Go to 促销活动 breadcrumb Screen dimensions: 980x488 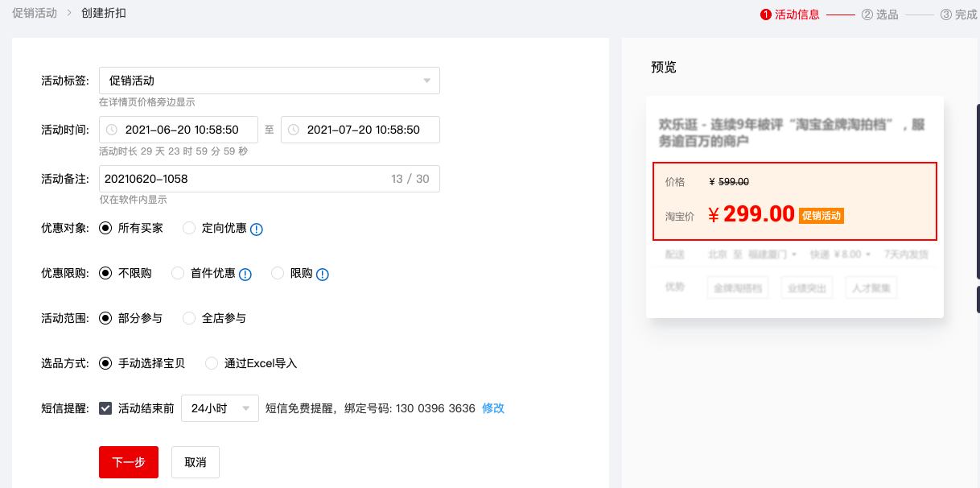35,13
